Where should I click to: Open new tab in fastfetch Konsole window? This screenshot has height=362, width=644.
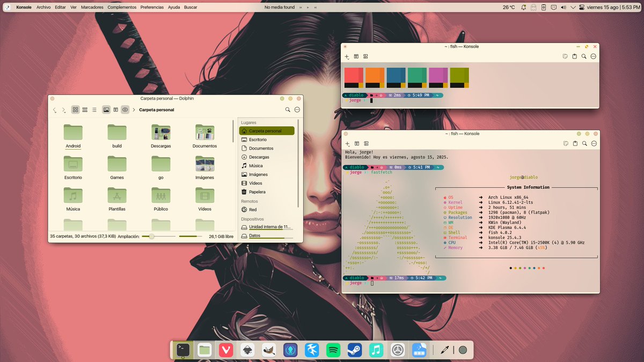(347, 144)
